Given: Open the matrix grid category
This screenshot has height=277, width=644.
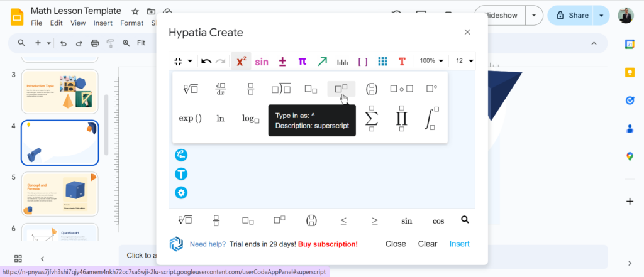Looking at the screenshot, I should pyautogui.click(x=382, y=61).
